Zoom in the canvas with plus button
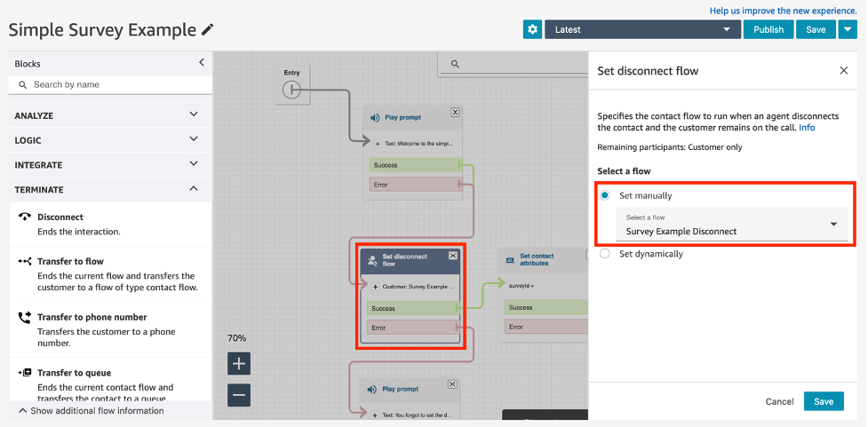This screenshot has width=868, height=427. [239, 364]
